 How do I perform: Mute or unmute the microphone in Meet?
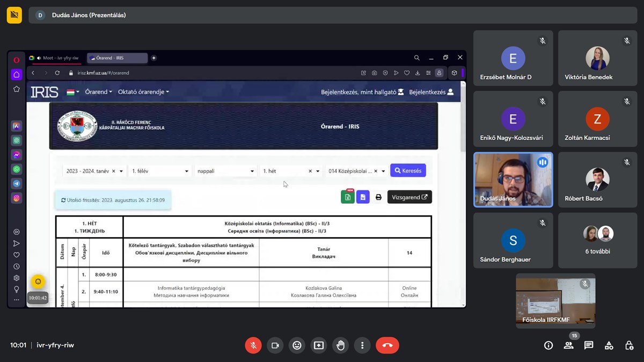pos(253,345)
